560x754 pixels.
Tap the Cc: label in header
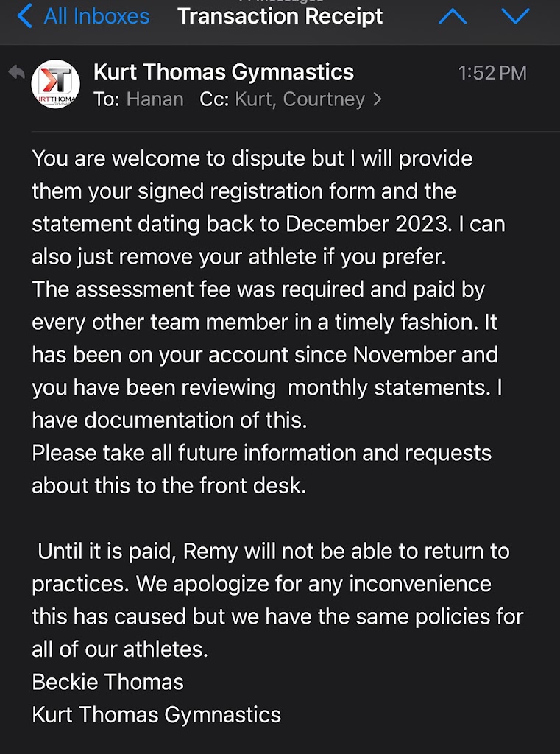pyautogui.click(x=214, y=99)
